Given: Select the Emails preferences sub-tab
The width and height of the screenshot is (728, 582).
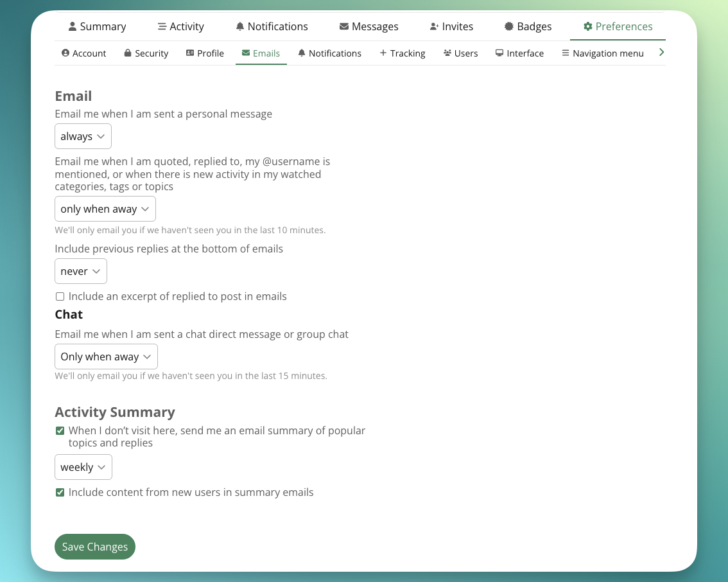Looking at the screenshot, I should coord(261,53).
